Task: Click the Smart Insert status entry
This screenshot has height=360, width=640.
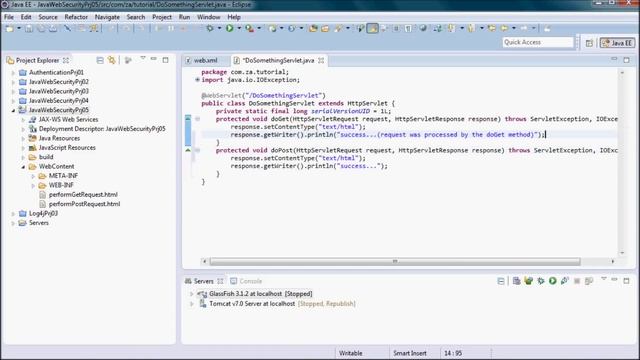Action: (409, 353)
